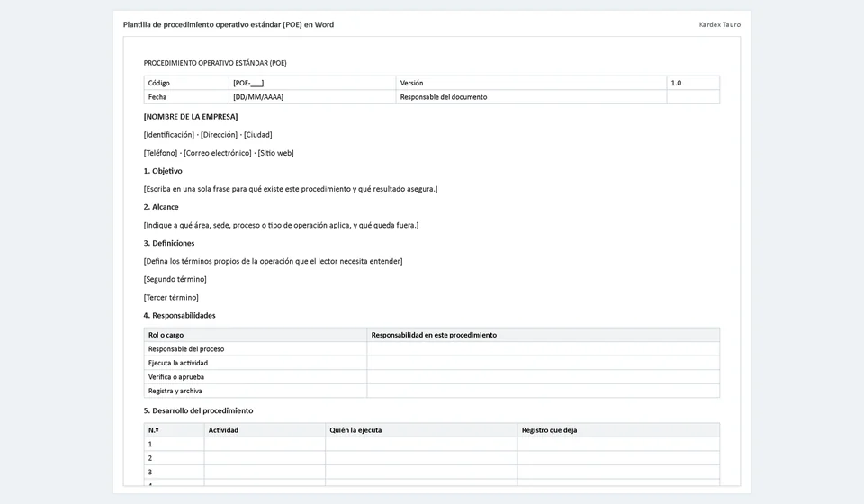Screen dimensions: 864x504
Task: Click the 'Registro que deja' column header
Action: click(618, 430)
